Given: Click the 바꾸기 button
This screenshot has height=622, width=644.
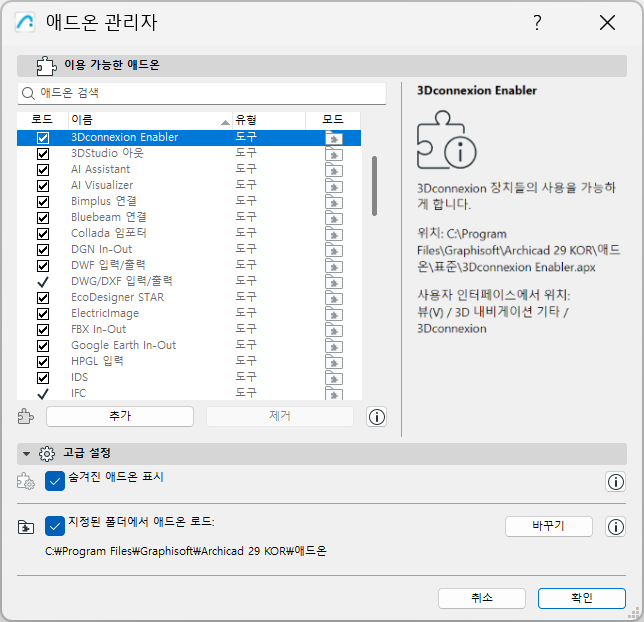Looking at the screenshot, I should click(x=549, y=526).
